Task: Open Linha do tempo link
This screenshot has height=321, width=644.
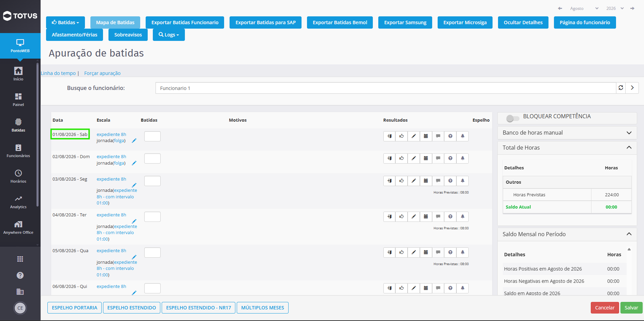Action: tap(58, 73)
